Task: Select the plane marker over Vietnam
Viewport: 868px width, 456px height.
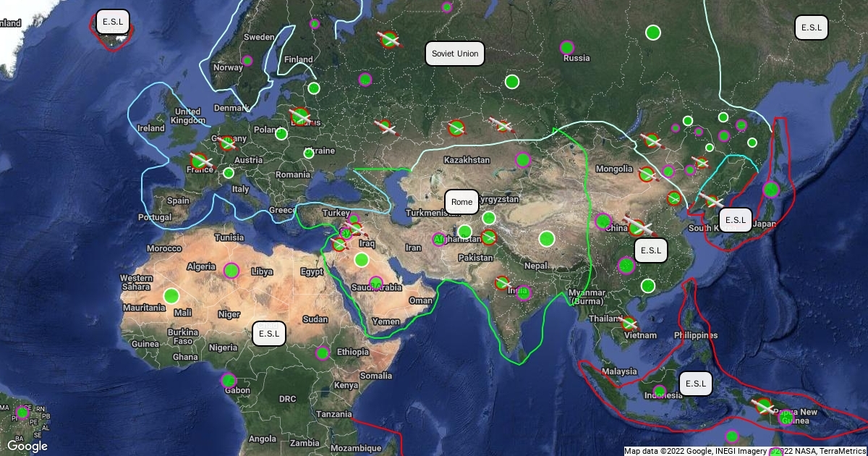Action: (x=629, y=324)
